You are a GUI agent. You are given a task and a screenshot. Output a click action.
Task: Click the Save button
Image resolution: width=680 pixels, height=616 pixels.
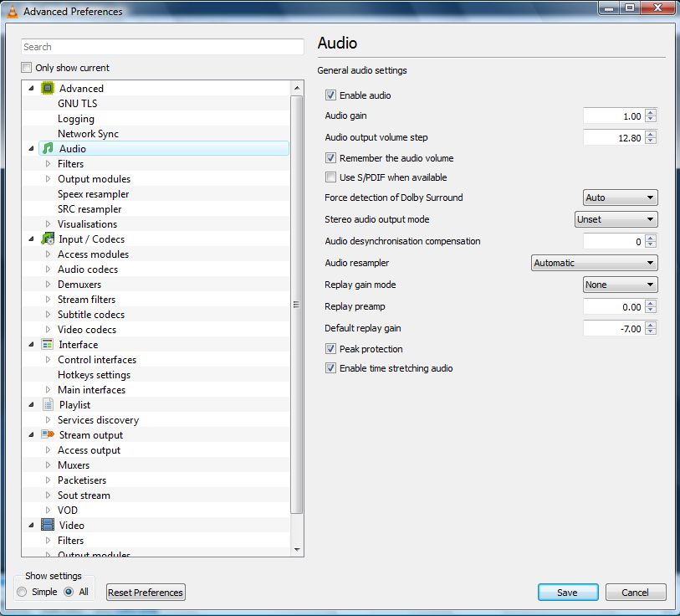coord(568,592)
